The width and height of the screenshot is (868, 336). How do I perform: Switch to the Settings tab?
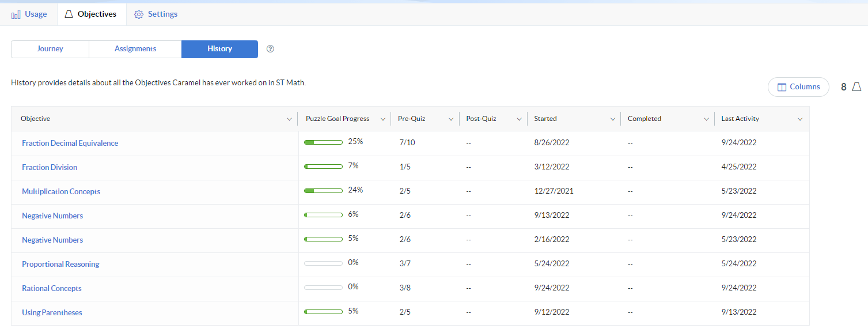pyautogui.click(x=156, y=14)
